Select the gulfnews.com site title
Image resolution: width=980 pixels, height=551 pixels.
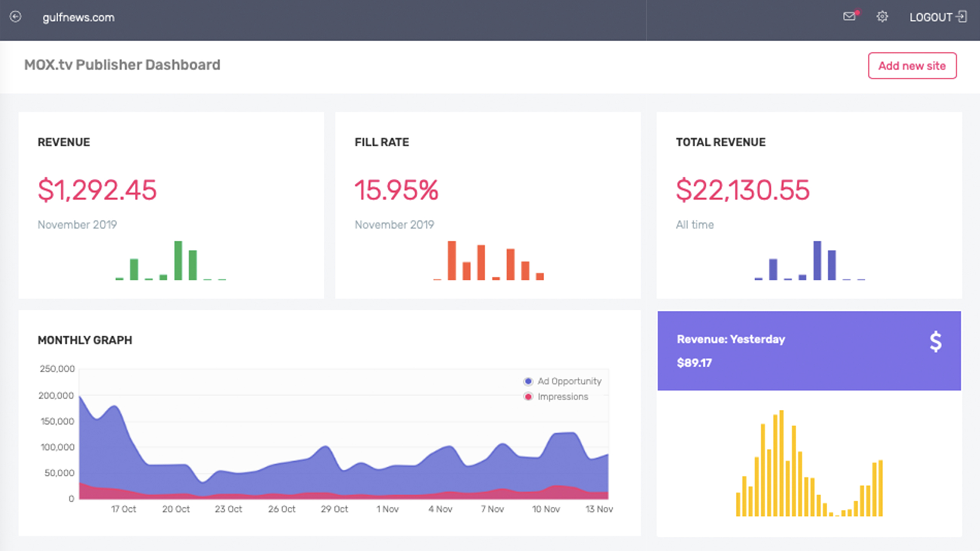(x=78, y=17)
